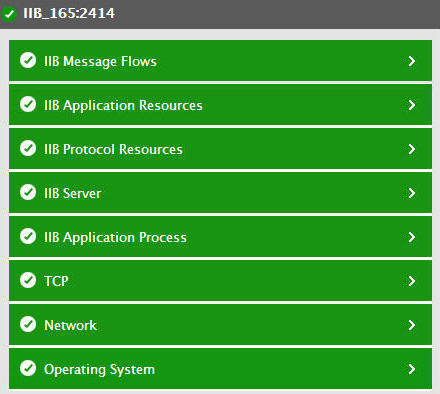Click the checkmark icon on IIB Application Process

pos(28,236)
